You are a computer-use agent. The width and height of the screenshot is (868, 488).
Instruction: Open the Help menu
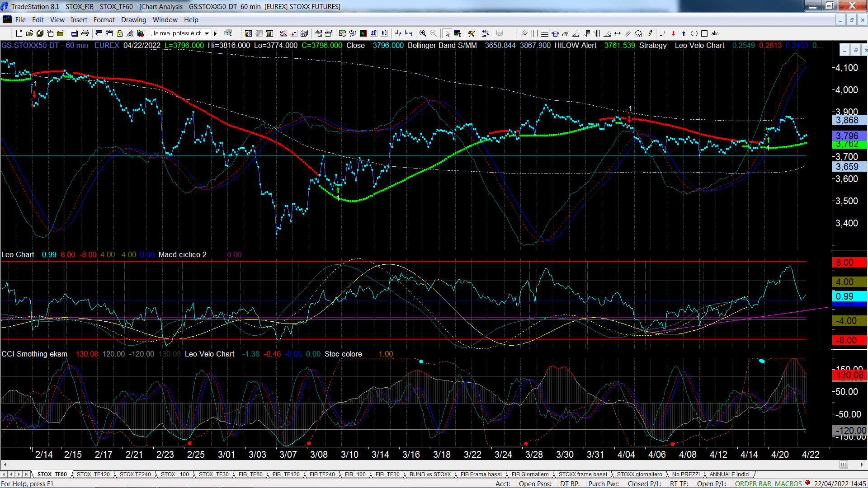coord(191,19)
